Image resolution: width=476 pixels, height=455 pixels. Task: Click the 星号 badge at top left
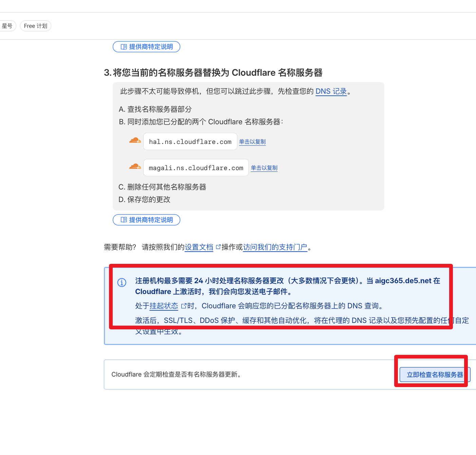point(7,26)
